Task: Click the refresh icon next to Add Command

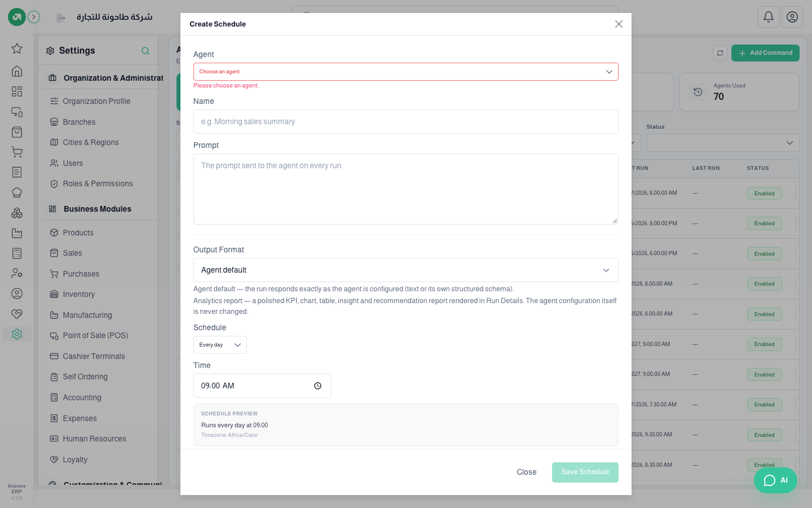Action: (720, 53)
